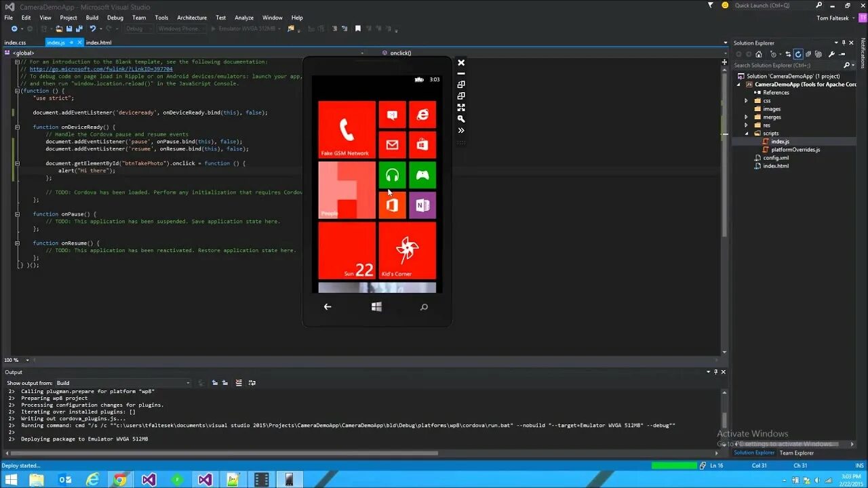Expand the merges folder node

pyautogui.click(x=746, y=117)
